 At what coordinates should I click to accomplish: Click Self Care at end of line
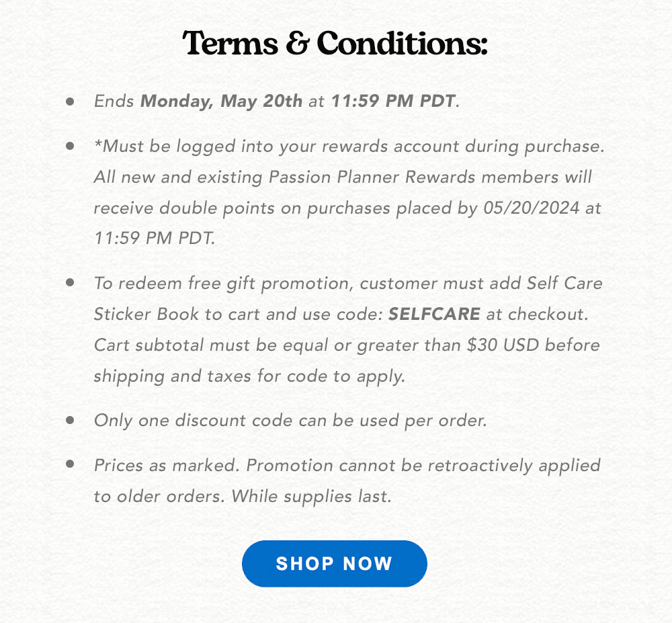tap(564, 283)
